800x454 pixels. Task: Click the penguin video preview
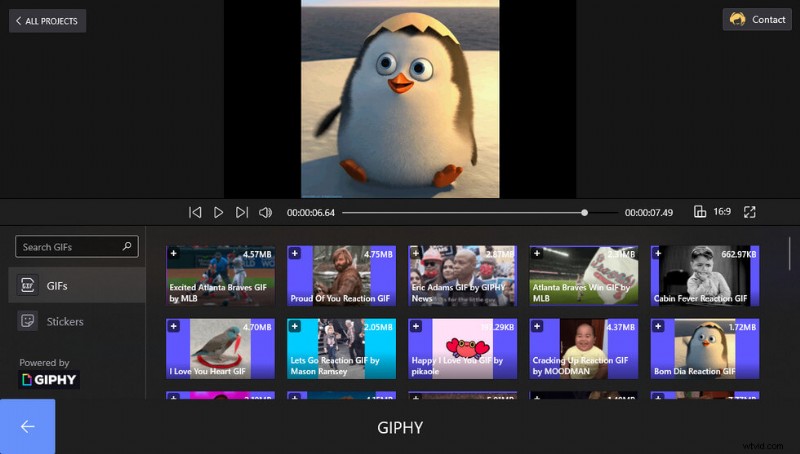(x=400, y=99)
